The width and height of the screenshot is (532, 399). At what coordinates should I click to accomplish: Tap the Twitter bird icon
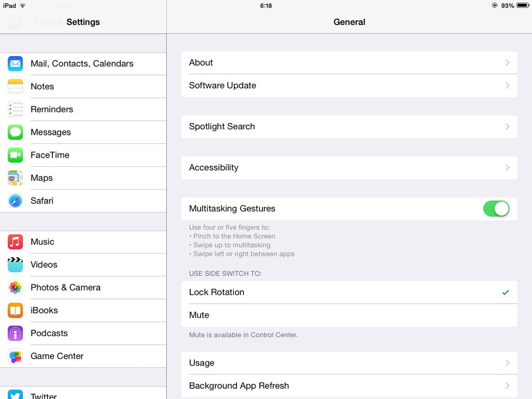pos(15,394)
